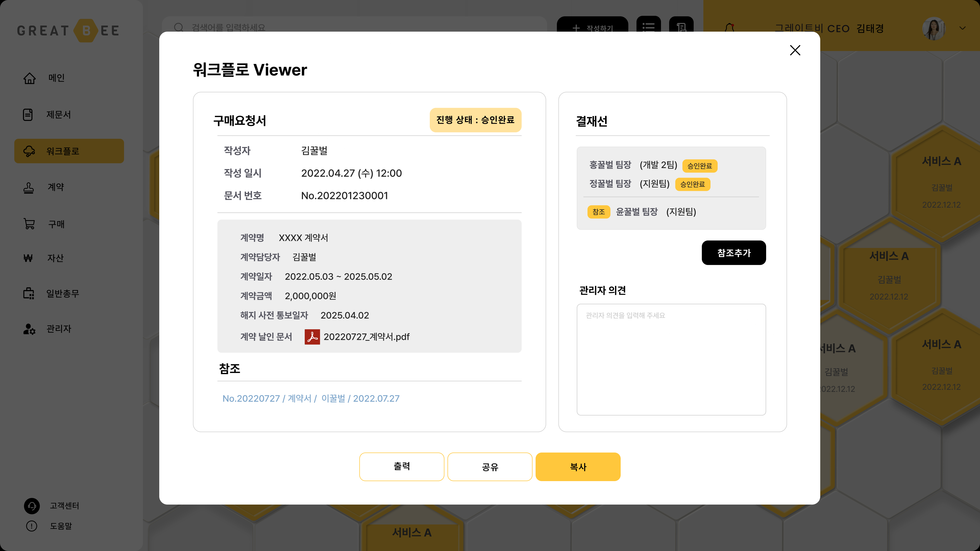This screenshot has height=551, width=980.
Task: Click the 참조추가 button
Action: [x=733, y=253]
